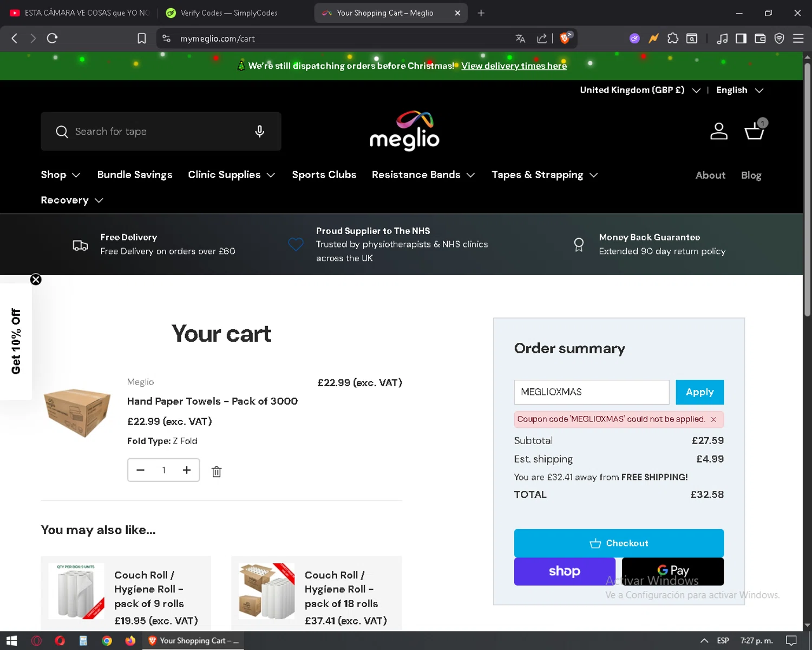812x650 pixels.
Task: Expand the Tapes & Strapping menu
Action: pos(545,175)
